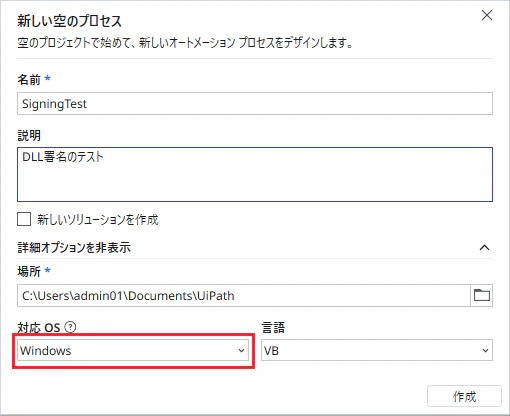Open the folder browse icon for 場所
Viewport: 510px width, 416px height.
click(482, 296)
